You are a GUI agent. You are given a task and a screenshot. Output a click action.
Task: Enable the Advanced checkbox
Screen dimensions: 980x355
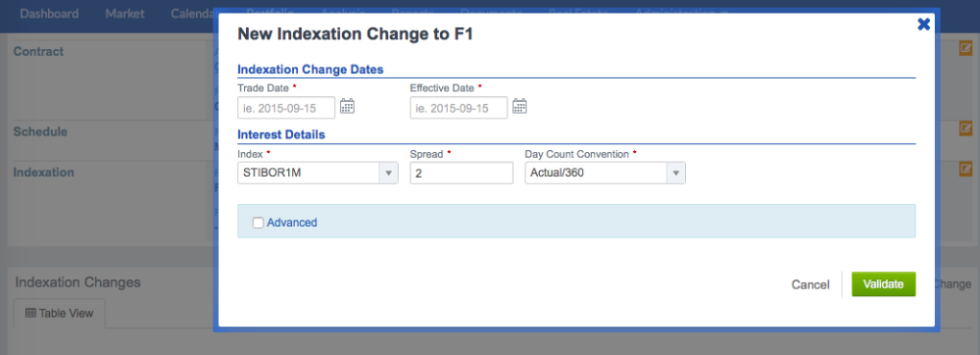(258, 223)
